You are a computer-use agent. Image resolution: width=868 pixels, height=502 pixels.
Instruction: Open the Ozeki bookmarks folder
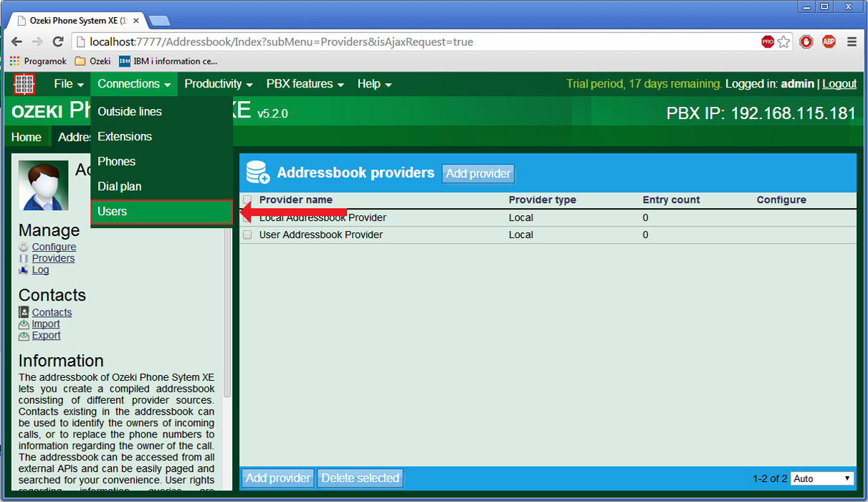coord(92,62)
